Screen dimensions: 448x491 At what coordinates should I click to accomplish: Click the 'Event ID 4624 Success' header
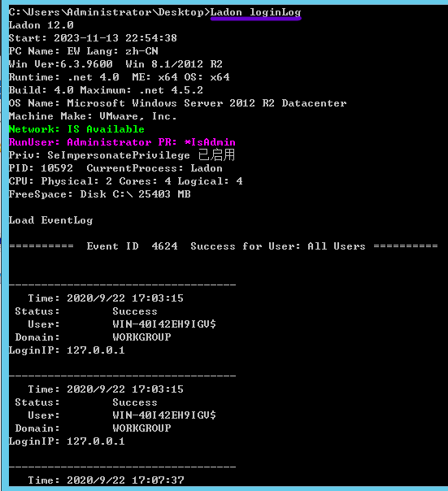pyautogui.click(x=224, y=246)
